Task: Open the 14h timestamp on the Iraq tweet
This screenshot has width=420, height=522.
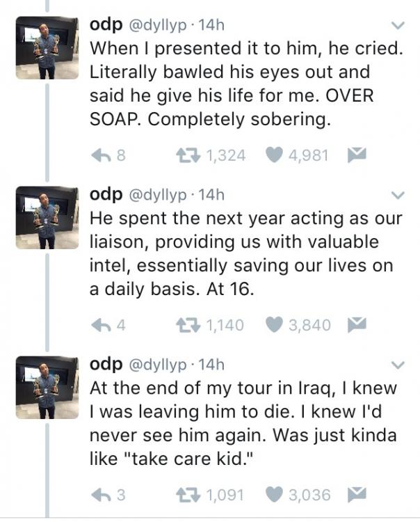Action: click(211, 365)
